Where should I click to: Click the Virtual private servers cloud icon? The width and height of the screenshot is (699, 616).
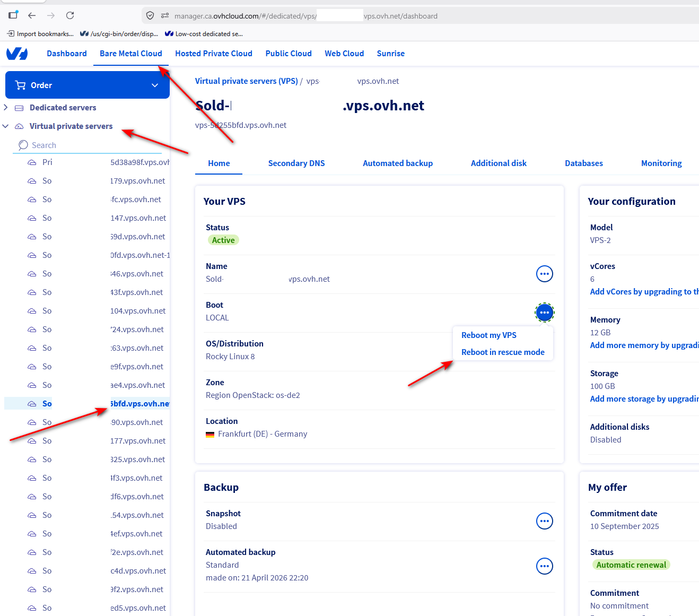[19, 126]
